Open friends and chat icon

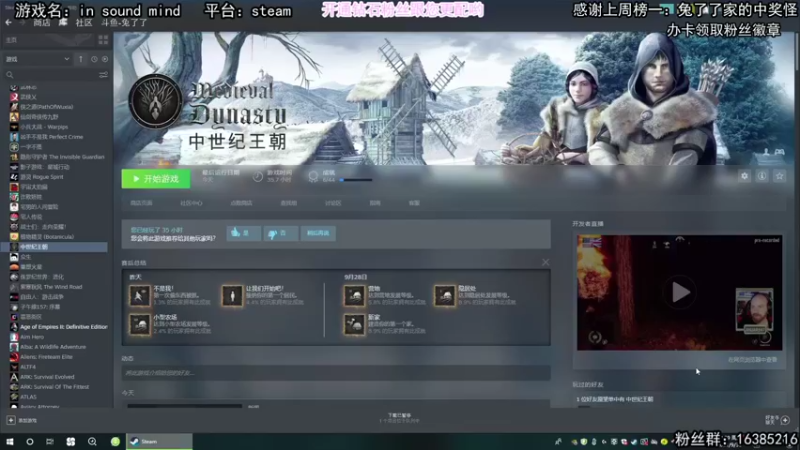(785, 420)
